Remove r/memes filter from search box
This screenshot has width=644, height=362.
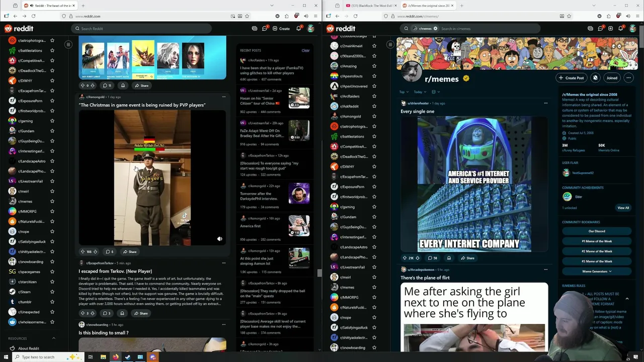click(x=435, y=29)
